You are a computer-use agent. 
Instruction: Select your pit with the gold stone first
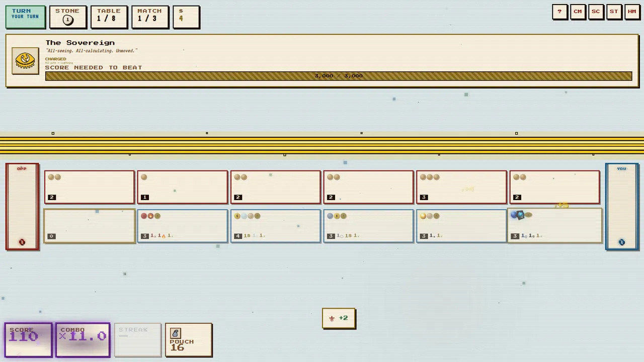tap(462, 226)
